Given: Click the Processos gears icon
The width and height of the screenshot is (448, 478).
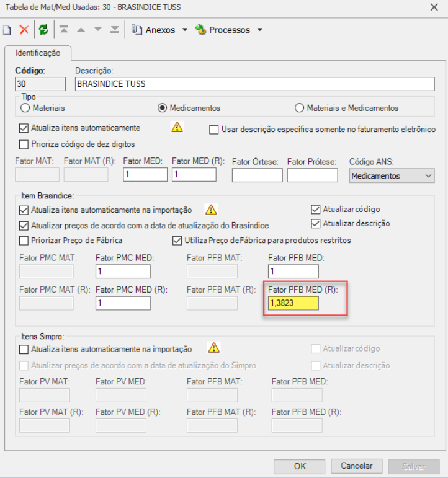Looking at the screenshot, I should coord(200,30).
